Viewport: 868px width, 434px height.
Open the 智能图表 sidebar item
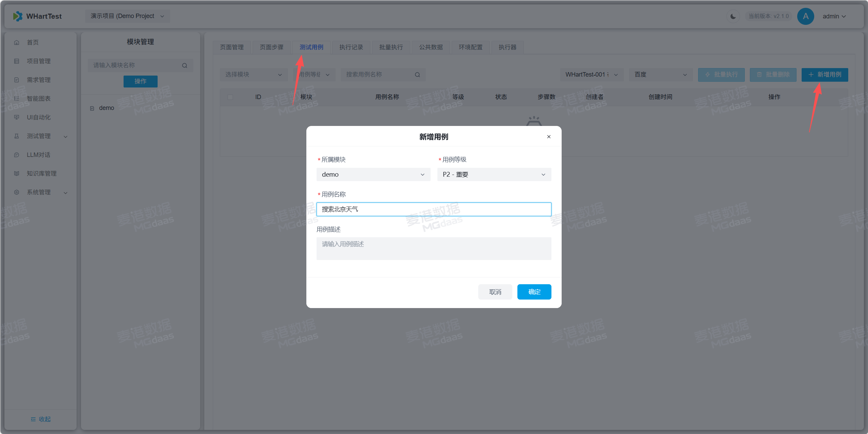38,99
